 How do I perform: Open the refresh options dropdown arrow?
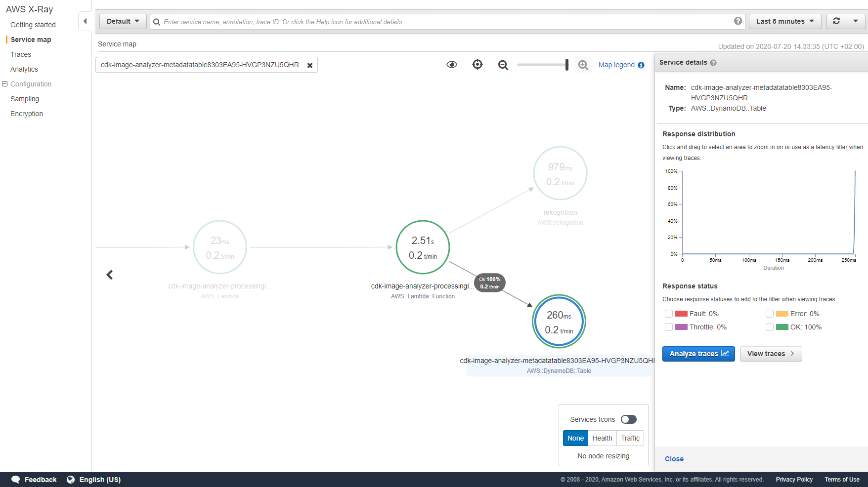coord(856,21)
